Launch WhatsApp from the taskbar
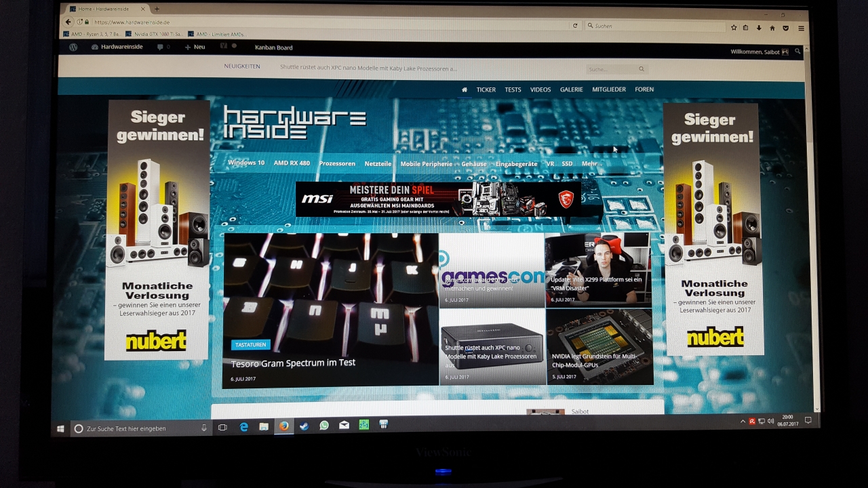The height and width of the screenshot is (488, 868). (x=324, y=426)
